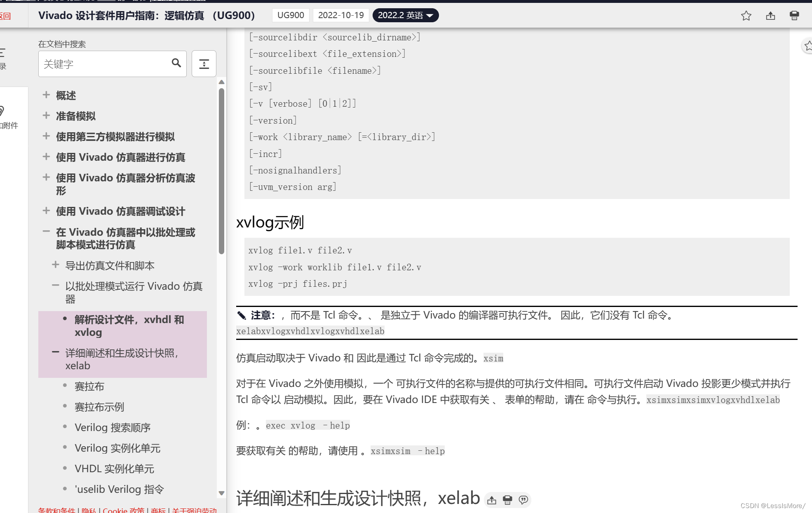The image size is (812, 513).
Task: Share the xelab section via icon
Action: tap(492, 500)
